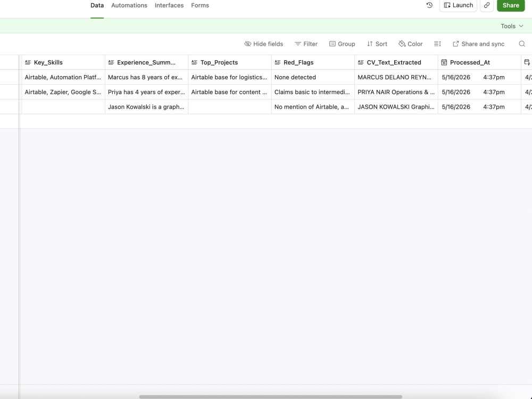The width and height of the screenshot is (532, 399).
Task: Click CV_Text_Extracted field type icon
Action: [x=361, y=62]
